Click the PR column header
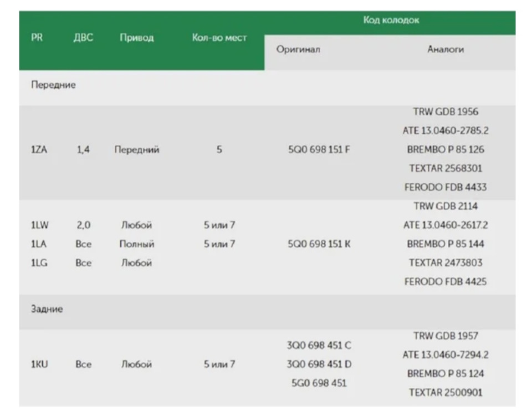Screen dimensions: 532x410 [37, 37]
